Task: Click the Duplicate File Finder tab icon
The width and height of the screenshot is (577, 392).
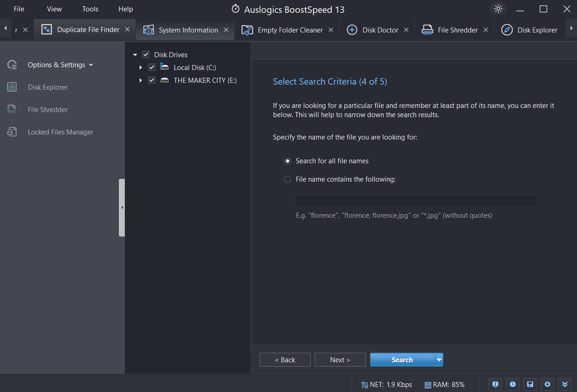Action: click(x=47, y=29)
